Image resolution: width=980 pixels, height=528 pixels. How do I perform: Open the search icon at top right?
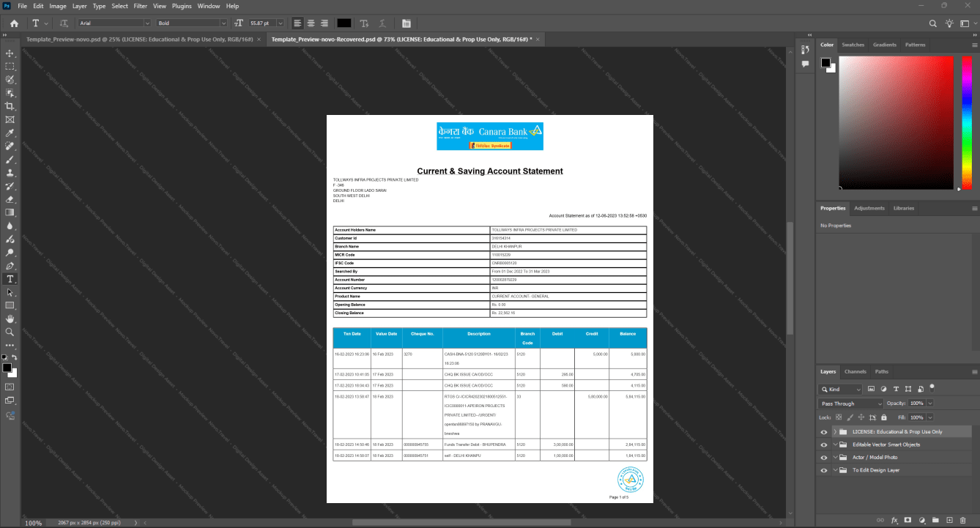932,23
